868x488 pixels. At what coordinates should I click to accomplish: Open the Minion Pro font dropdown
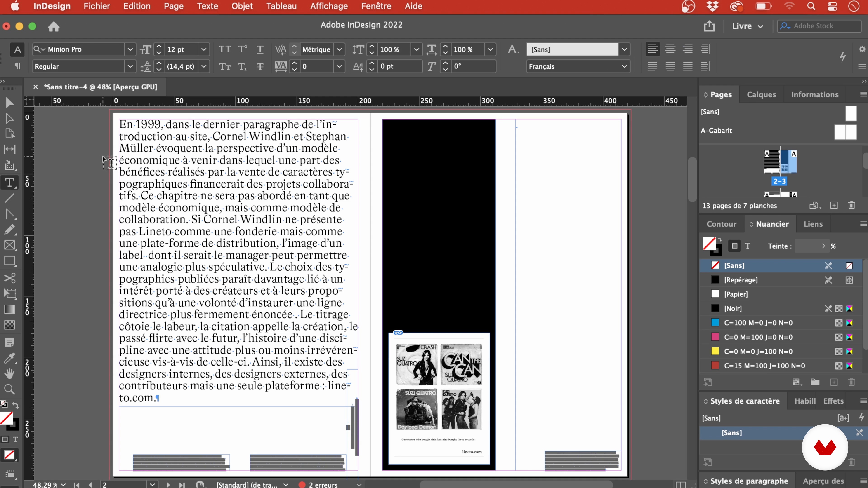130,49
